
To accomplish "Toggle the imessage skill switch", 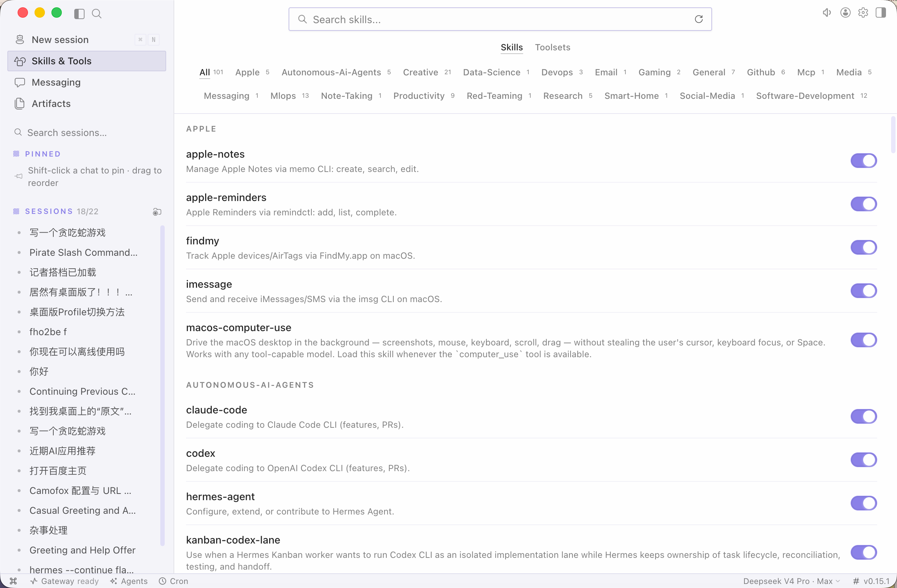I will click(864, 291).
